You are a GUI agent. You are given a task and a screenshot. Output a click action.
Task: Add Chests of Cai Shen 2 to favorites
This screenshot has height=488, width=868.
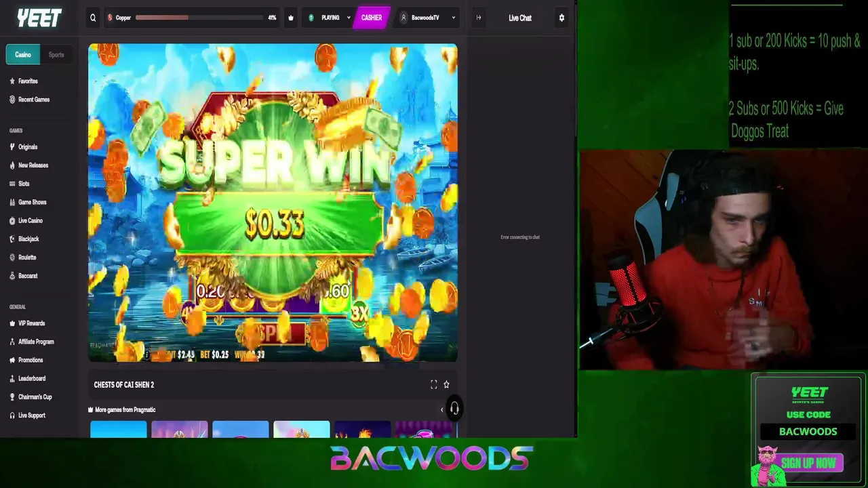click(x=446, y=384)
